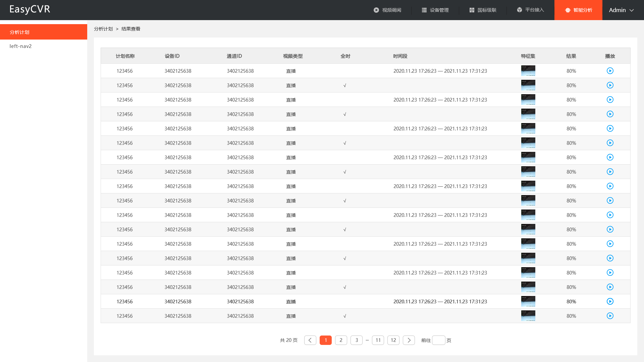
Task: Open the last row's feature set thumbnail
Action: click(528, 316)
